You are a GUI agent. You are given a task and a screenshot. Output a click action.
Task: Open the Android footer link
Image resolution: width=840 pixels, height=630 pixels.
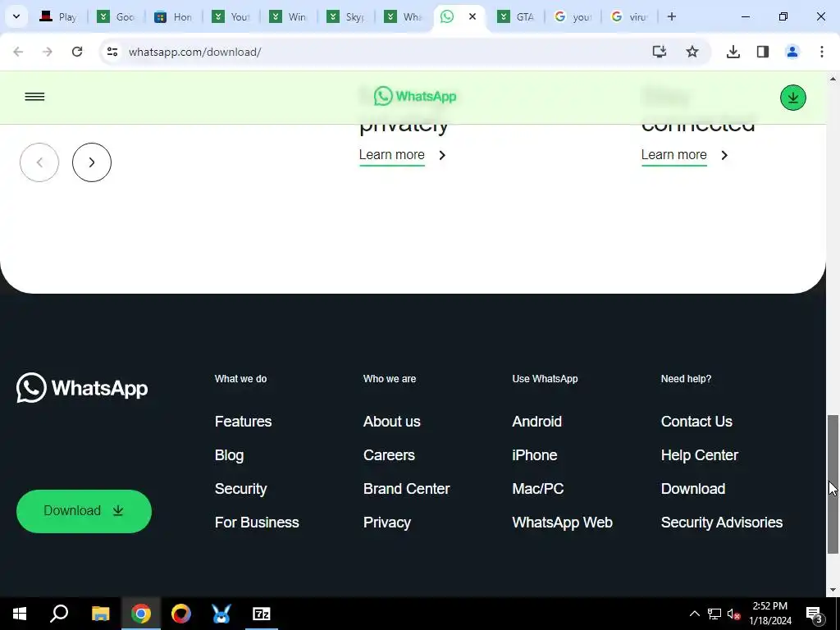coord(536,422)
